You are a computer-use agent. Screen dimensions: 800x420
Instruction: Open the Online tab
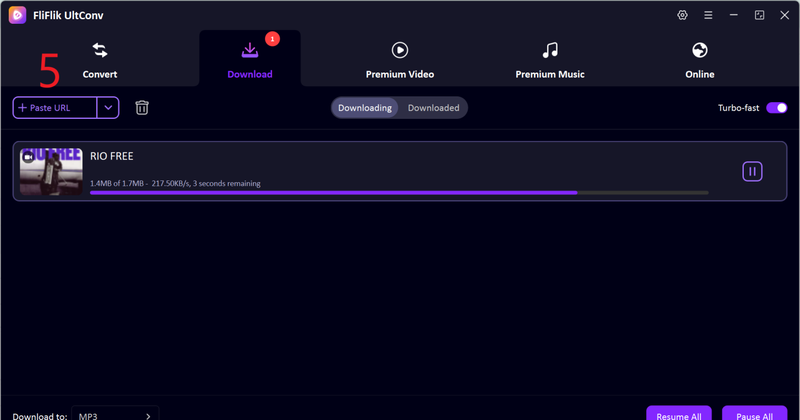[699, 60]
